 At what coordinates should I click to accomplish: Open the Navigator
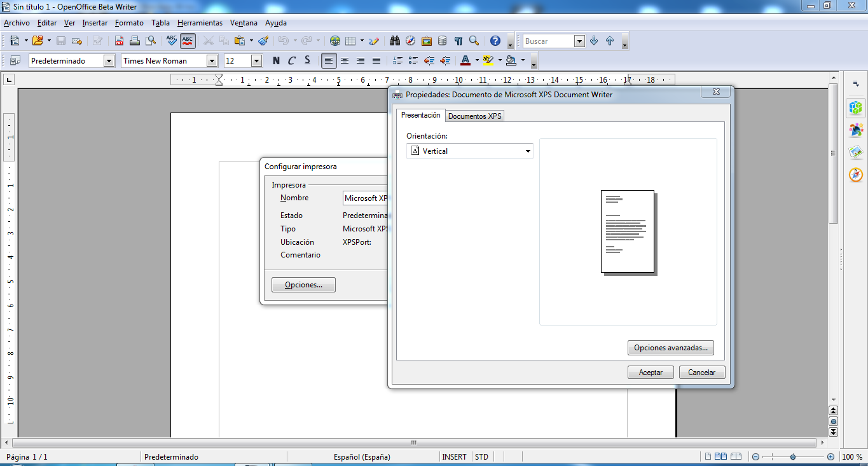click(x=410, y=40)
